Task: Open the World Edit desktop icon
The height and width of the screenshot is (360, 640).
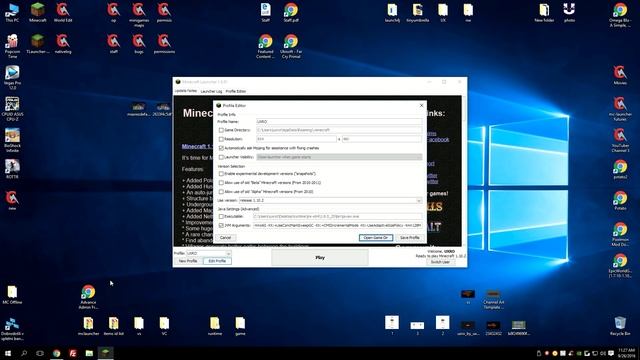Action: point(63,13)
